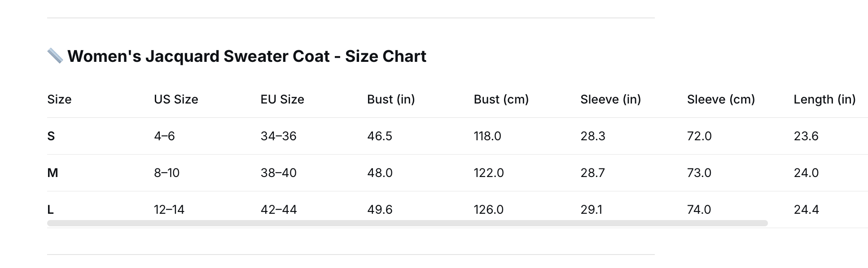This screenshot has height=268, width=868.
Task: Select the L size row label
Action: point(50,209)
